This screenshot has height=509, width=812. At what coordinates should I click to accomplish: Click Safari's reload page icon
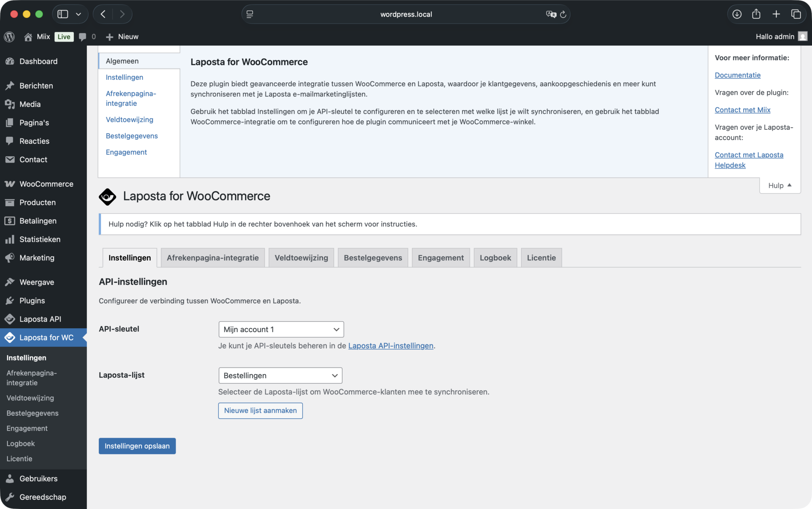[x=563, y=14]
